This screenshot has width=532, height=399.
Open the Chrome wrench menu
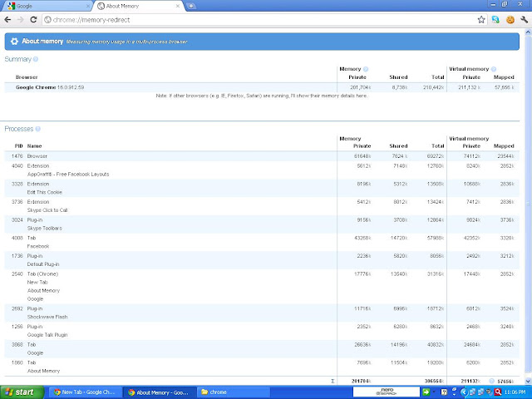525,20
